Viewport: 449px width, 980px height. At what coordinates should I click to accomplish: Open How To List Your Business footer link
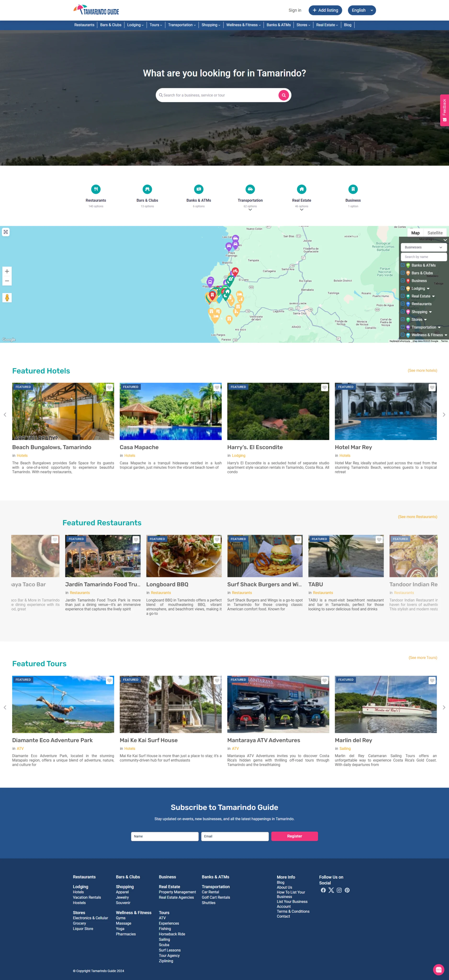291,894
